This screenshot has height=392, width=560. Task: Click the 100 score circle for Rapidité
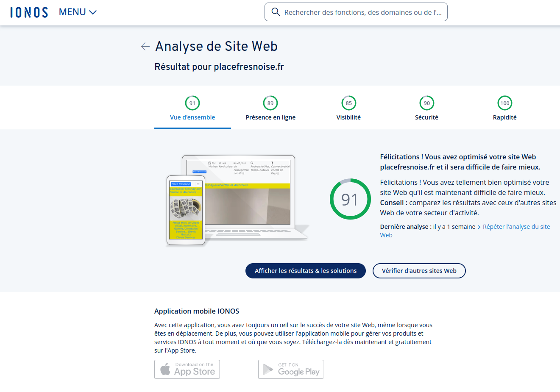click(505, 103)
